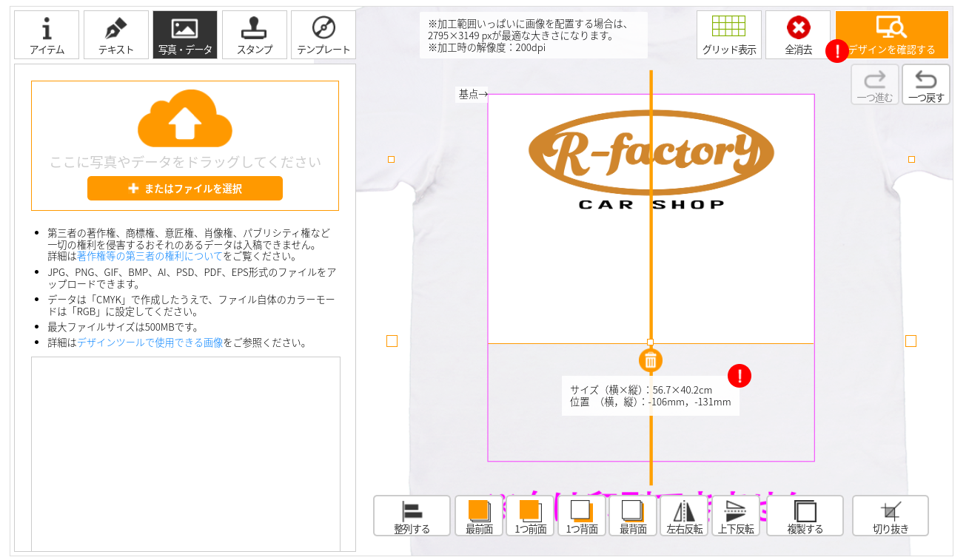Viewport: 969px width, 560px height.
Task: Click the CAR SHOP text in the logo
Action: (x=651, y=204)
